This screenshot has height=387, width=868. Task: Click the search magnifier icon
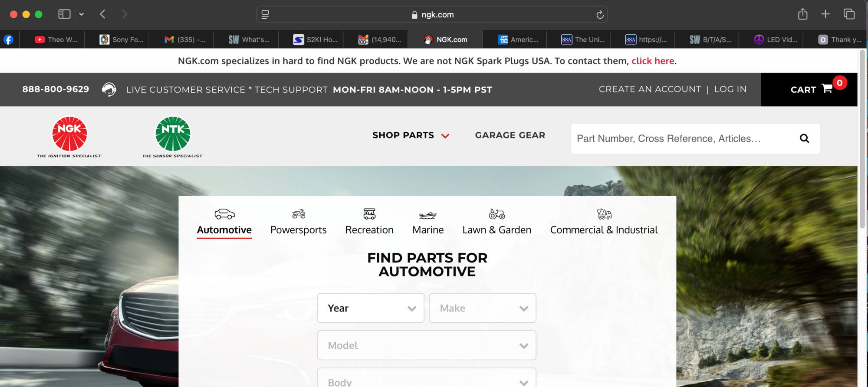coord(804,138)
